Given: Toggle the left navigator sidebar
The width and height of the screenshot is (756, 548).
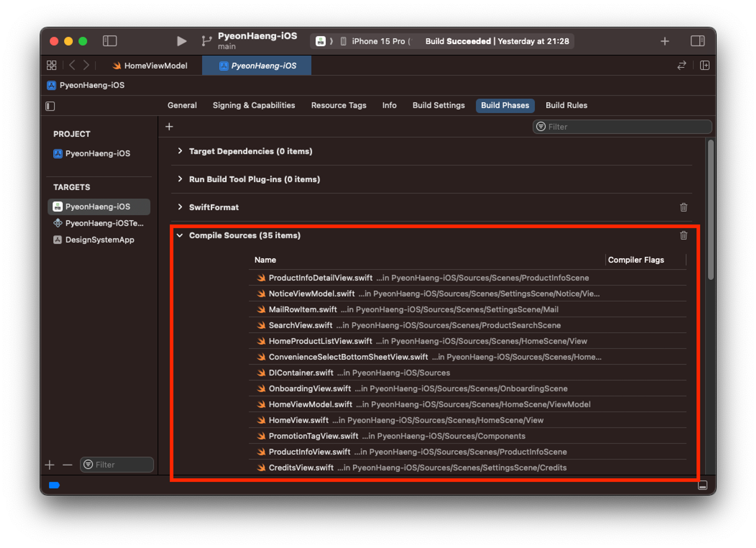Looking at the screenshot, I should tap(110, 41).
